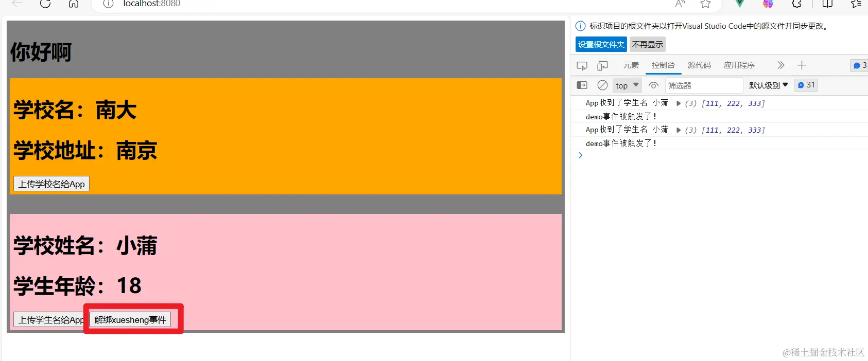Activate the read aloud icon
This screenshot has width=868, height=361.
[680, 4]
